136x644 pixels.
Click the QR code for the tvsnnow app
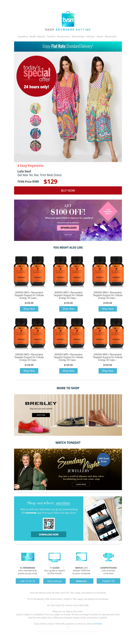tap(49, 524)
